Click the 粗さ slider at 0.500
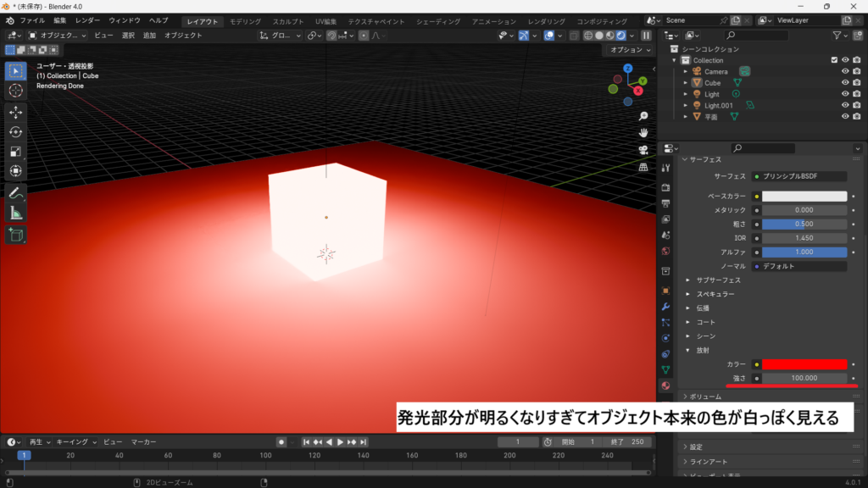 click(804, 224)
